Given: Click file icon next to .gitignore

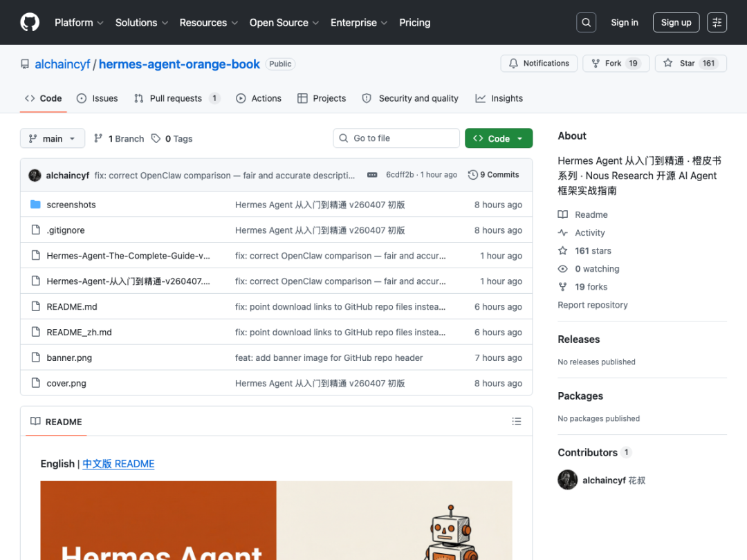Looking at the screenshot, I should click(x=35, y=230).
